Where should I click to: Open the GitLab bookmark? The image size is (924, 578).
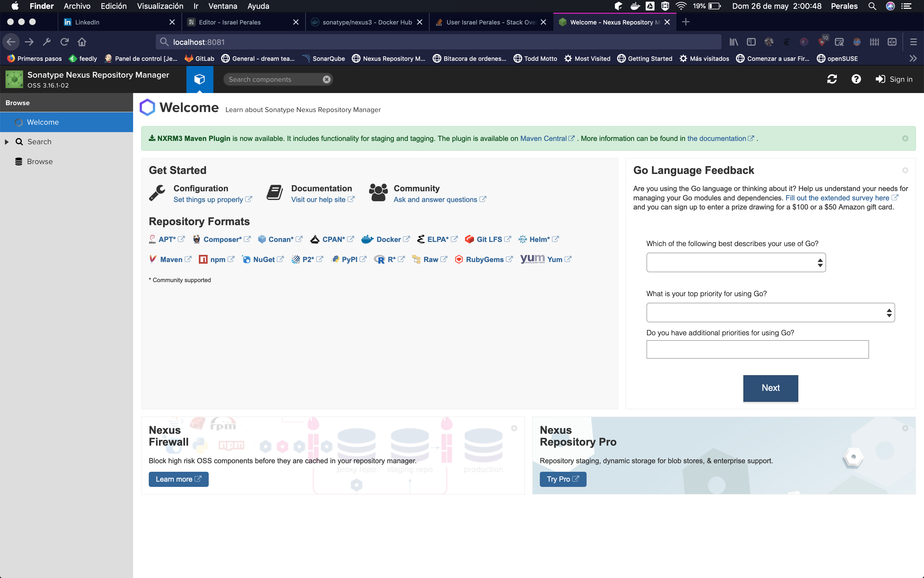coord(199,58)
